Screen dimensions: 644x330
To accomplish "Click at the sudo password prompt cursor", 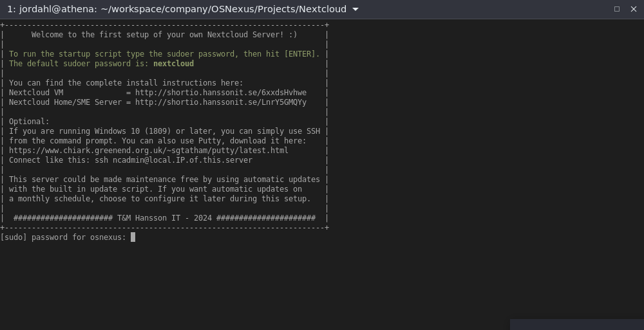I will tap(133, 237).
